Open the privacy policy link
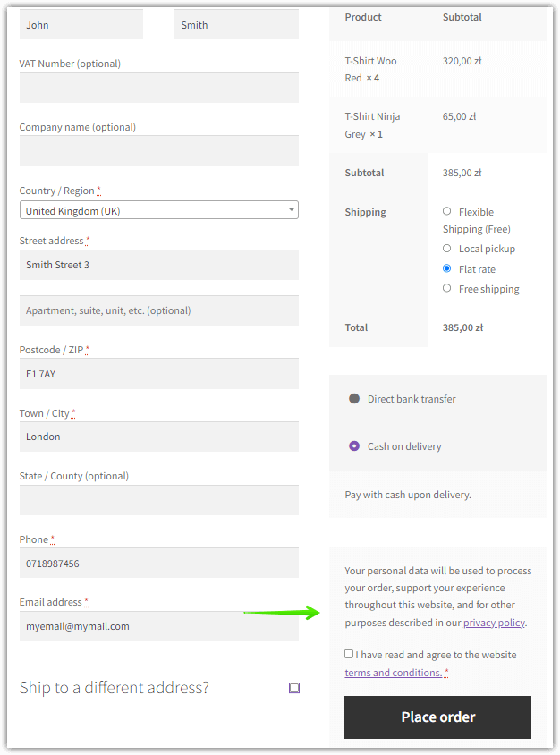This screenshot has width=560, height=755. pos(494,623)
